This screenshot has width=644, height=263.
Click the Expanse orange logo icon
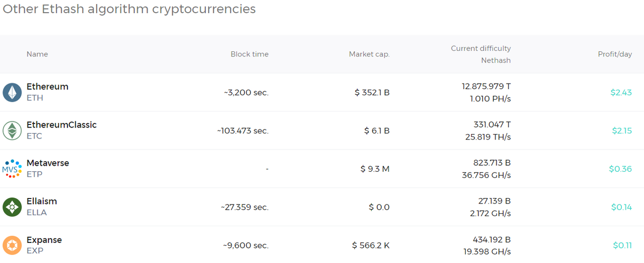tap(12, 245)
